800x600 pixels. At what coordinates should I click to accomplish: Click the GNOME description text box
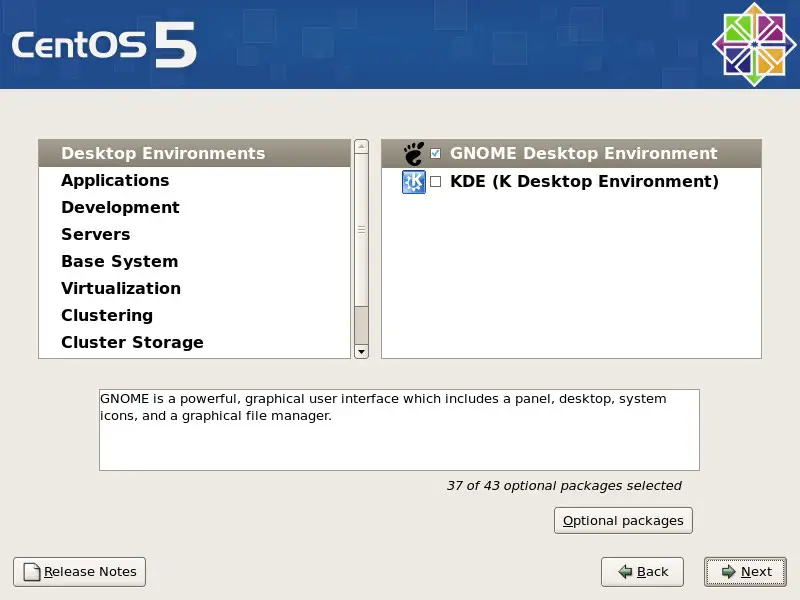pyautogui.click(x=399, y=430)
